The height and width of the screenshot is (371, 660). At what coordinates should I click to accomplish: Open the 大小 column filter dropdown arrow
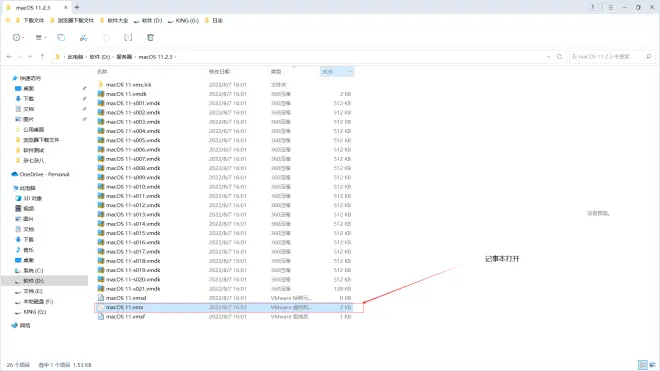[x=350, y=72]
